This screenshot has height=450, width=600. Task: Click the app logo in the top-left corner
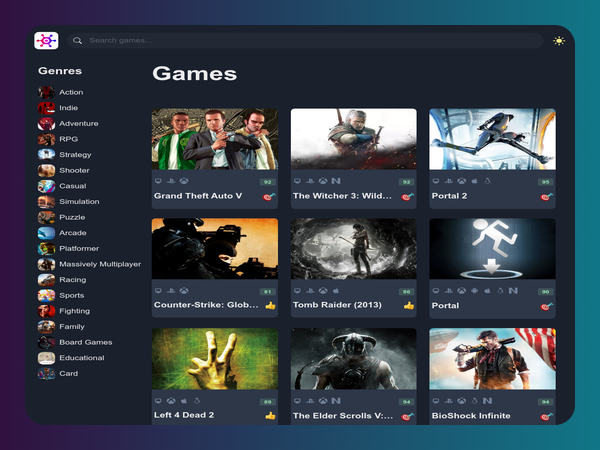[x=46, y=41]
